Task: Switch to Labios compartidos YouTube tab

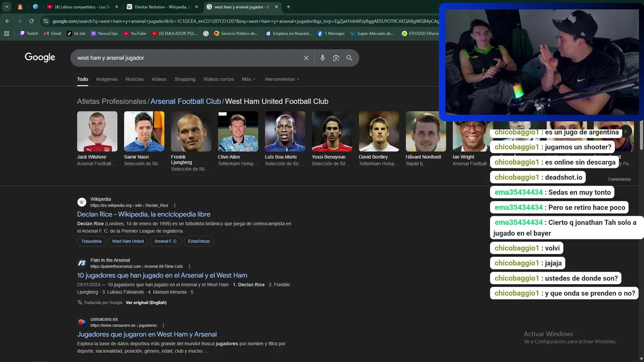Action: [82, 7]
